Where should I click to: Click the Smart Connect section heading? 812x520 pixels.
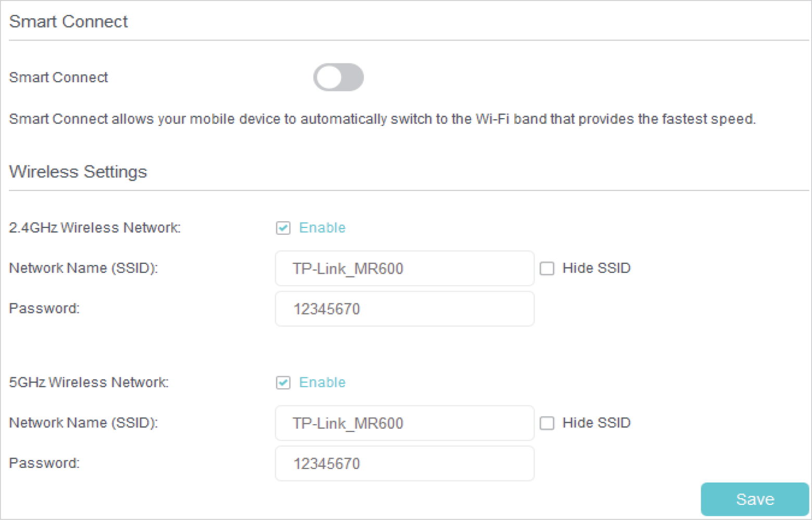click(x=69, y=22)
